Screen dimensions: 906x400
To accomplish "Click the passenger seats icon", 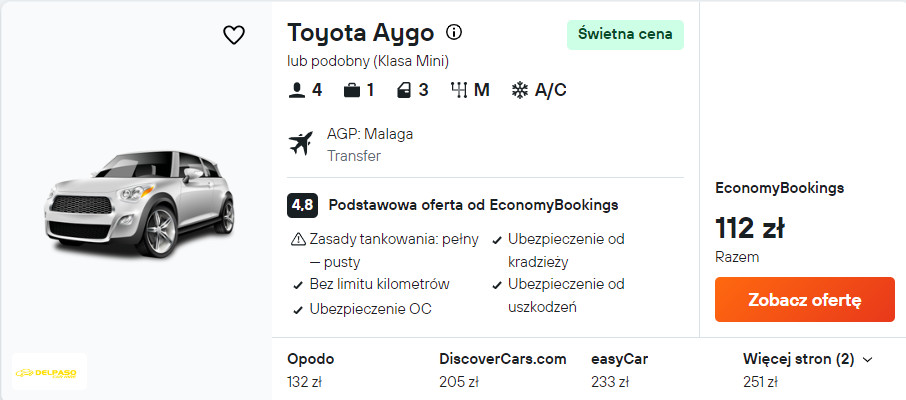I will [296, 90].
